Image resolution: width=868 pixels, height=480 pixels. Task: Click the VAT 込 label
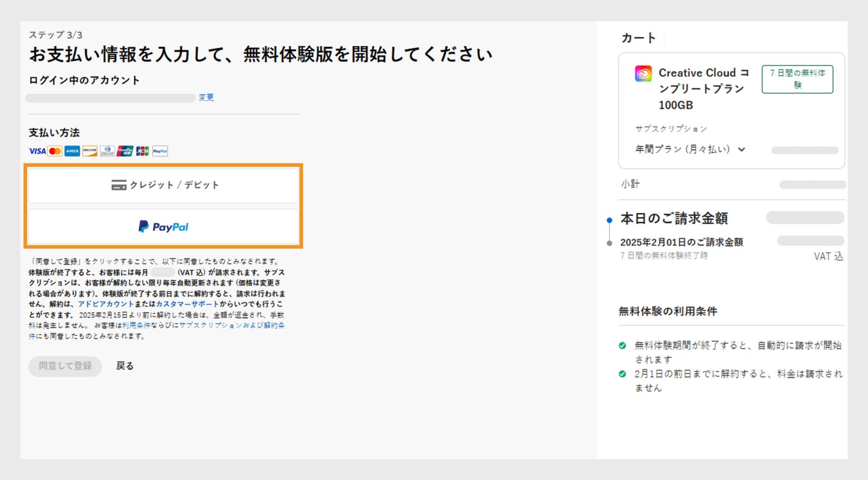click(x=829, y=257)
